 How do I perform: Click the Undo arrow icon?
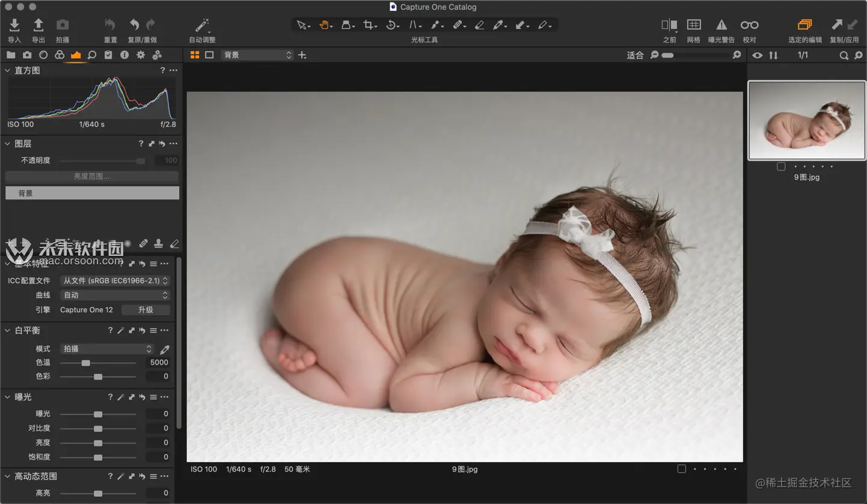[135, 25]
